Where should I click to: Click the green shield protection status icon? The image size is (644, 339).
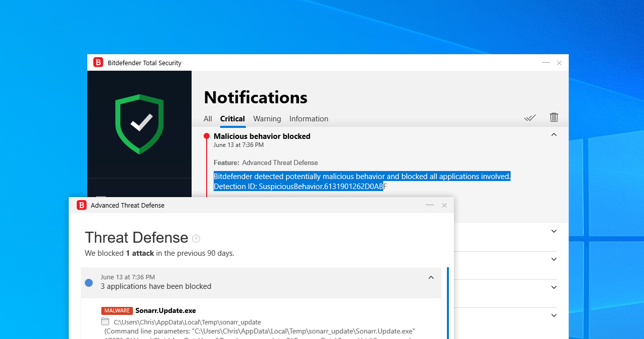139,124
